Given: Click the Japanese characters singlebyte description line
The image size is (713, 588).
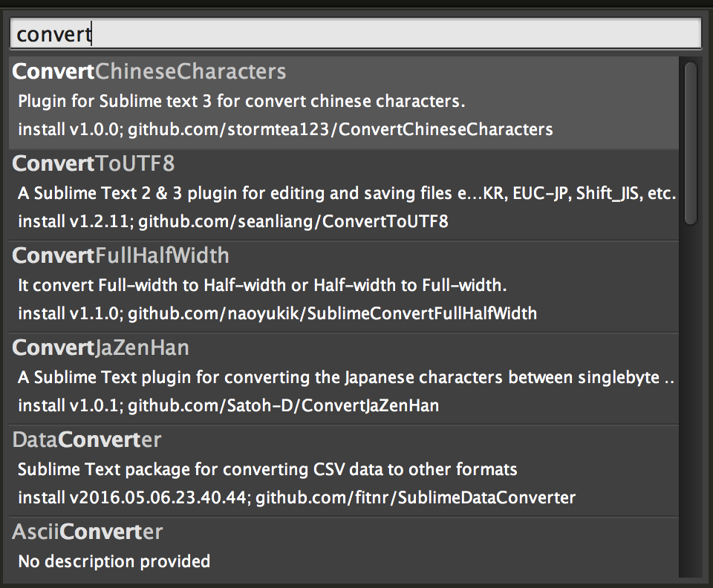Looking at the screenshot, I should pyautogui.click(x=346, y=377).
